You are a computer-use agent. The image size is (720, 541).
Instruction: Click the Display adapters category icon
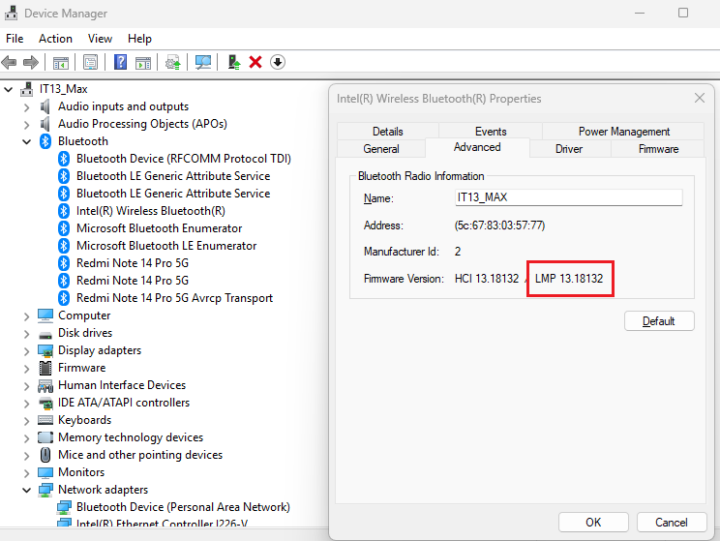[x=45, y=351]
